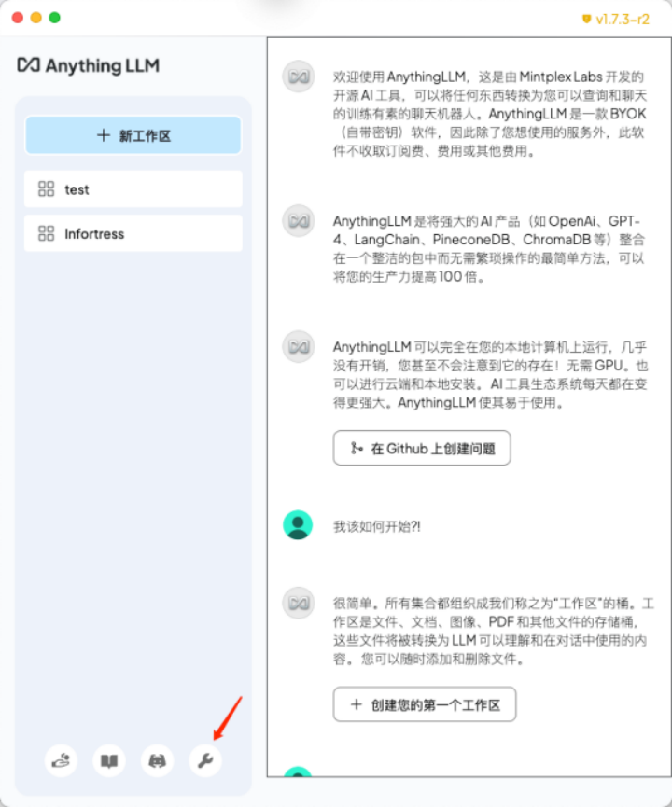
Task: Click the AnythingLLM logo in sidebar
Action: pyautogui.click(x=88, y=65)
